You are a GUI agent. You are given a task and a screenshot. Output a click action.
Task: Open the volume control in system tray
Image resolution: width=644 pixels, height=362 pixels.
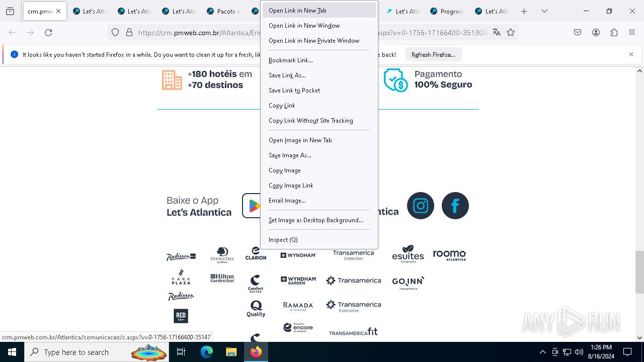[x=579, y=352]
